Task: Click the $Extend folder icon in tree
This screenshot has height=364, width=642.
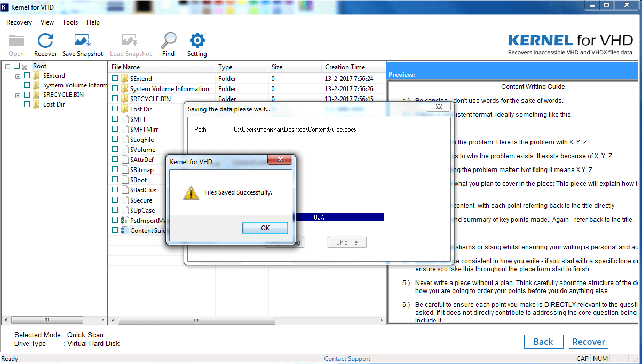Action: pyautogui.click(x=36, y=76)
